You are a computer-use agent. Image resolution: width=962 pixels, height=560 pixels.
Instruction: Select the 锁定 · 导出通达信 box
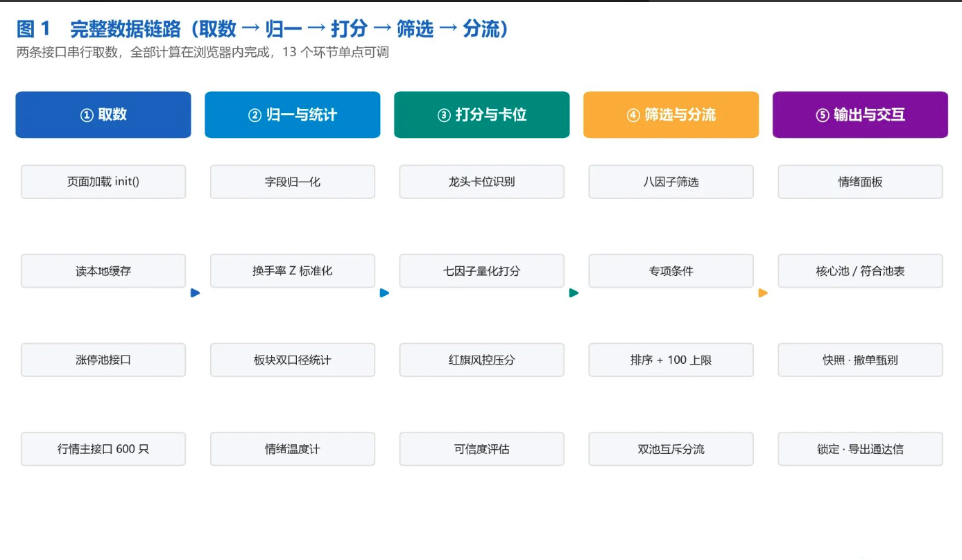tap(861, 449)
